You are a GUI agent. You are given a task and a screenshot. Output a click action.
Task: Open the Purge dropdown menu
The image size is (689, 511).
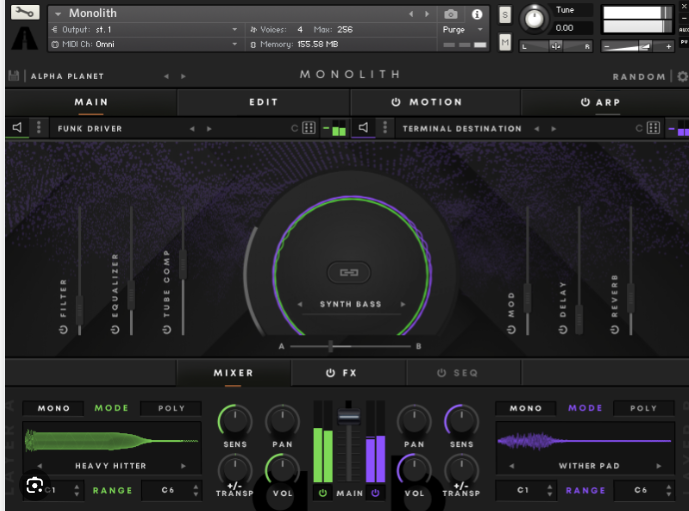(480, 29)
